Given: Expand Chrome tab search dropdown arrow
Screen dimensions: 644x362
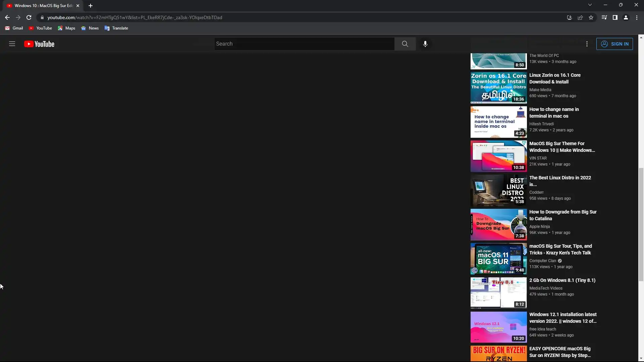Looking at the screenshot, I should [590, 5].
